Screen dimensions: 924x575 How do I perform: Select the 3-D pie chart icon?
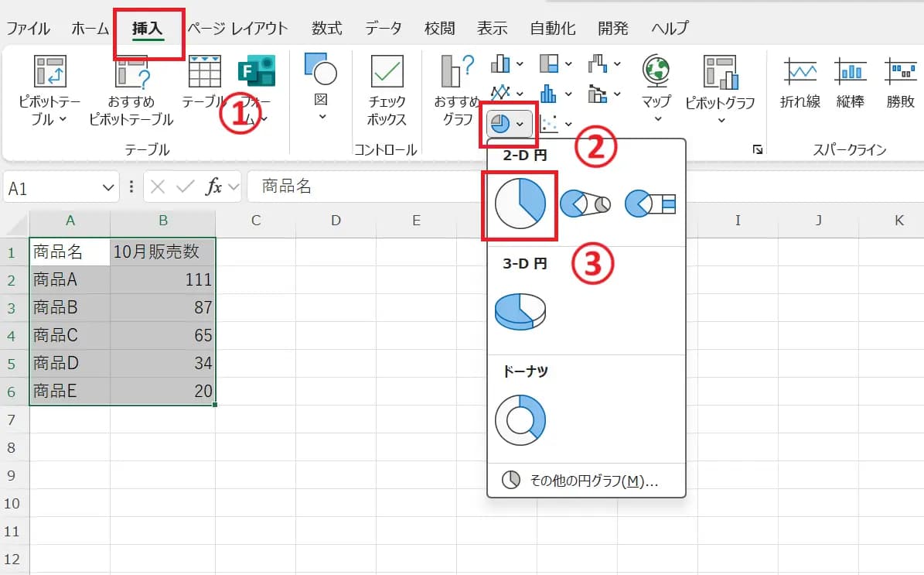[520, 310]
